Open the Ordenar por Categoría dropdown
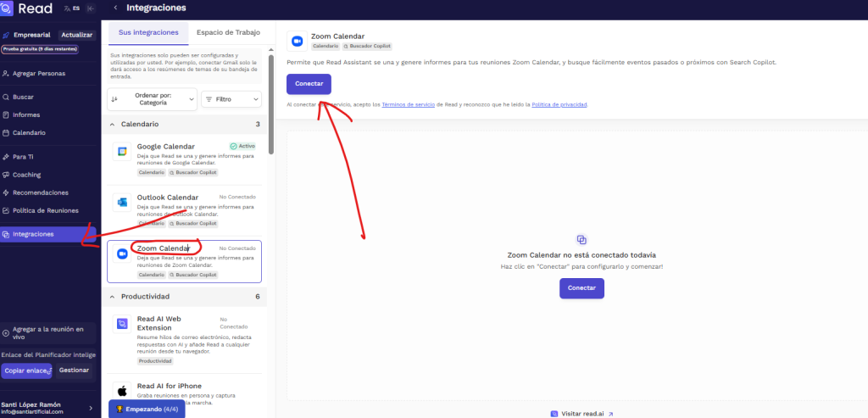The width and height of the screenshot is (868, 418). (x=153, y=99)
